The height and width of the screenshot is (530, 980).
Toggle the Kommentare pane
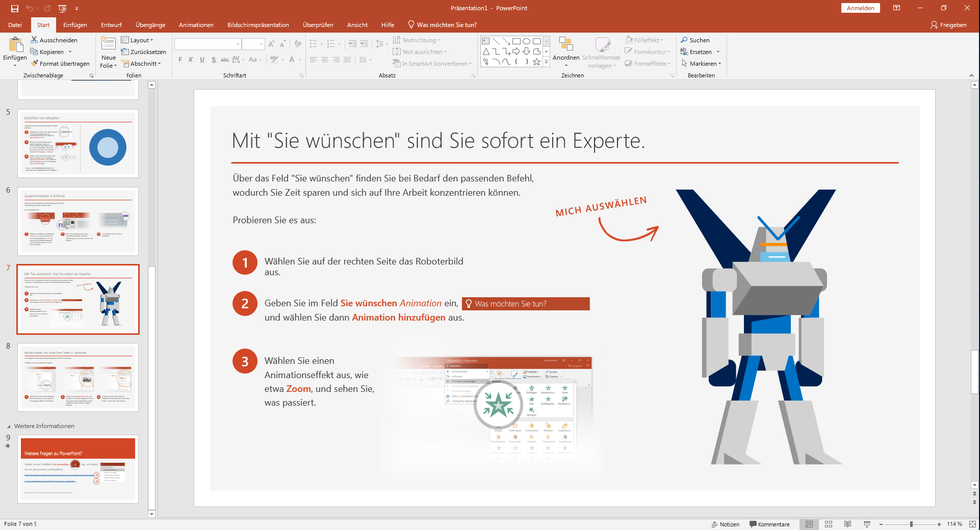[769, 524]
